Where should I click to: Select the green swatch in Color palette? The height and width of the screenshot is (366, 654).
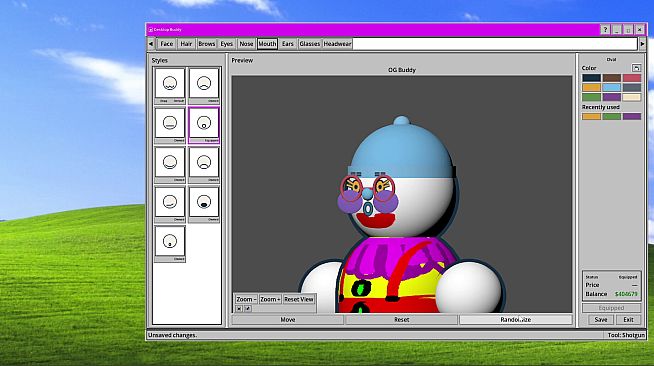(x=591, y=97)
